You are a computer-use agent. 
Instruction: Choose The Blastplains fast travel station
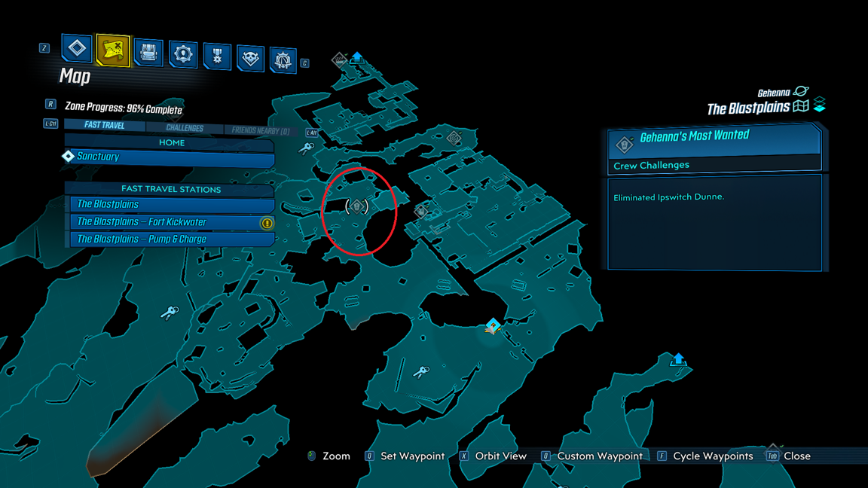(171, 204)
